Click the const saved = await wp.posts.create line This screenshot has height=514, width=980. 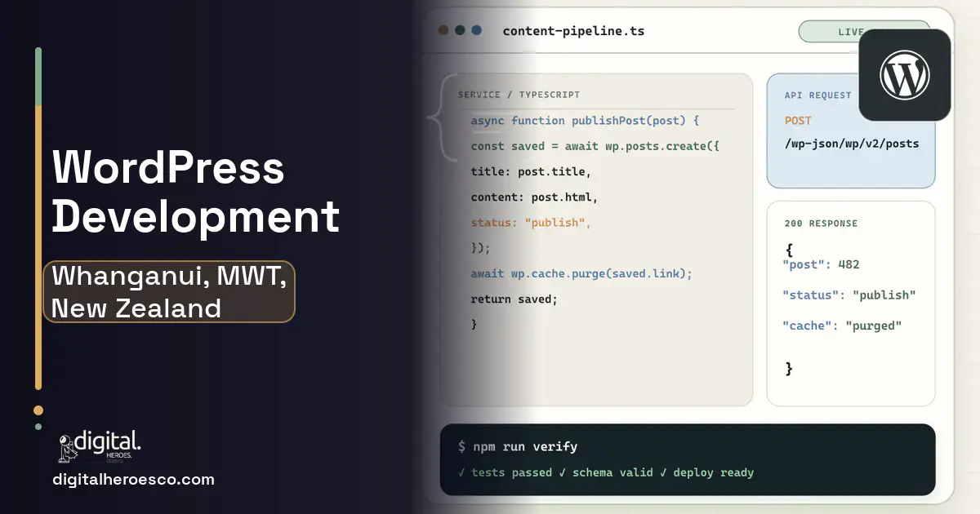tap(595, 147)
